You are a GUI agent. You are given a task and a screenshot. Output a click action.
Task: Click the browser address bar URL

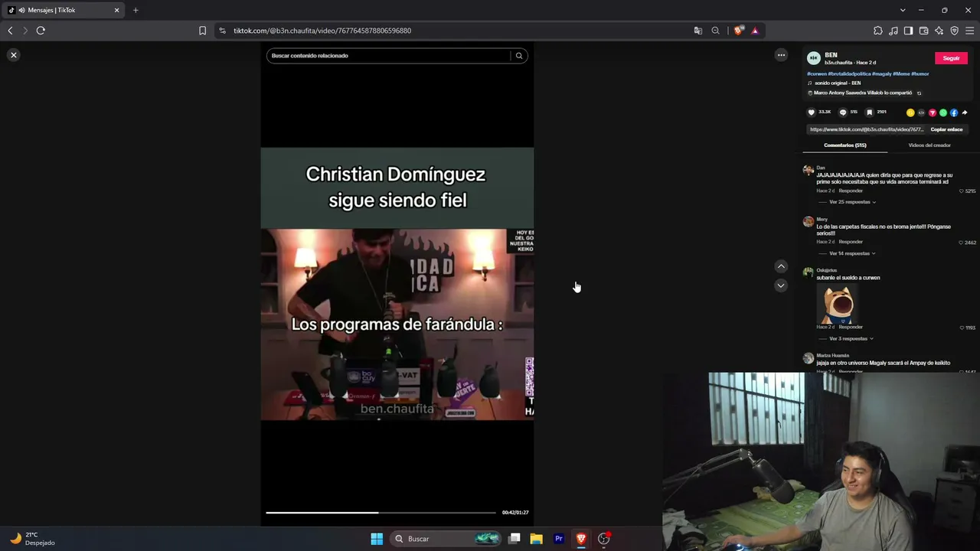pos(322,31)
